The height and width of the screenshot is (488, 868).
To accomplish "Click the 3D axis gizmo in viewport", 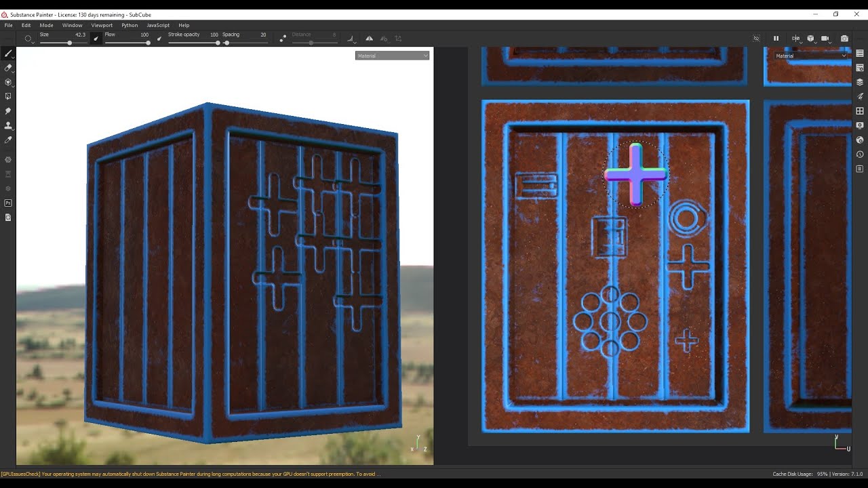I will (418, 444).
